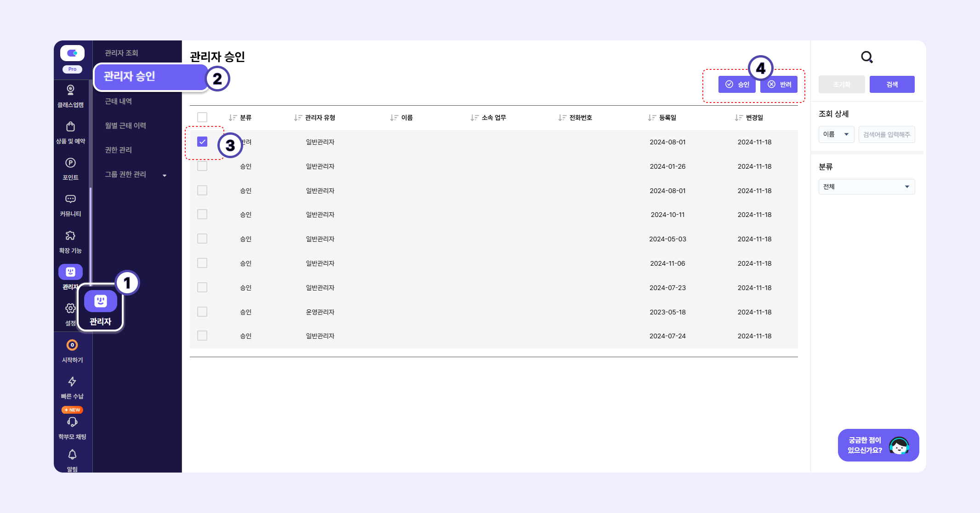Expand the 그룹 권한 관리 submenu
The height and width of the screenshot is (513, 980).
(165, 175)
